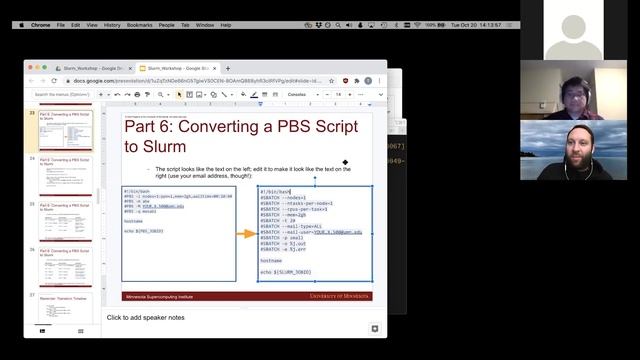The height and width of the screenshot is (360, 640).
Task: Choose the Select arrow cursor tool
Action: tap(179, 95)
